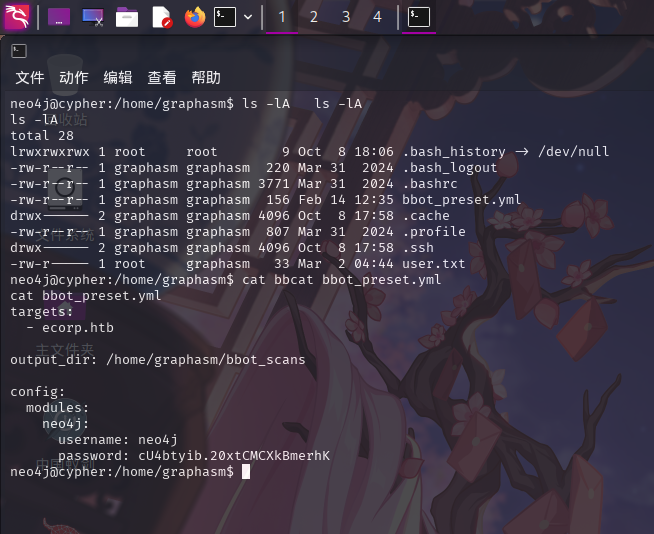
Task: Click bbot_preset.yml in the listing
Action: click(x=462, y=200)
